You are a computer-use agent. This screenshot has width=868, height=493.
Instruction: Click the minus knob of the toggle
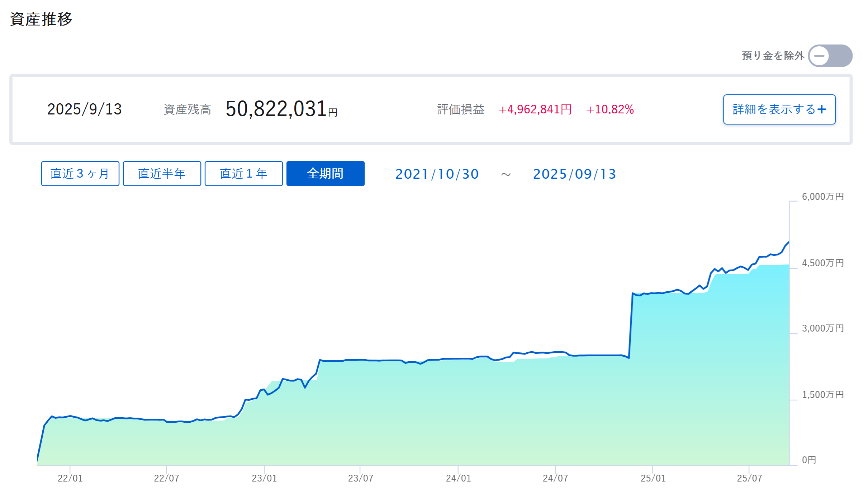[819, 56]
